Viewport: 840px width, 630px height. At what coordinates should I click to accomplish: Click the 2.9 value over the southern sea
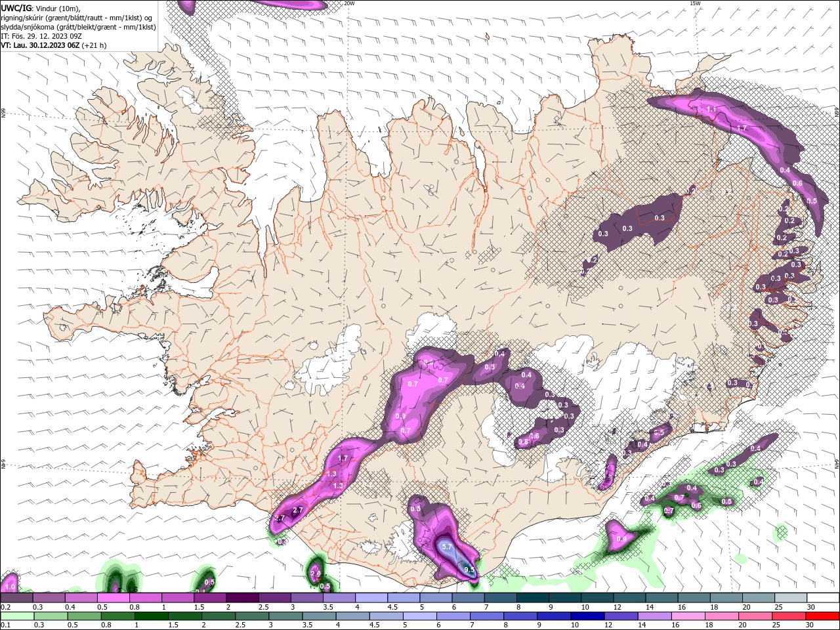(316, 574)
